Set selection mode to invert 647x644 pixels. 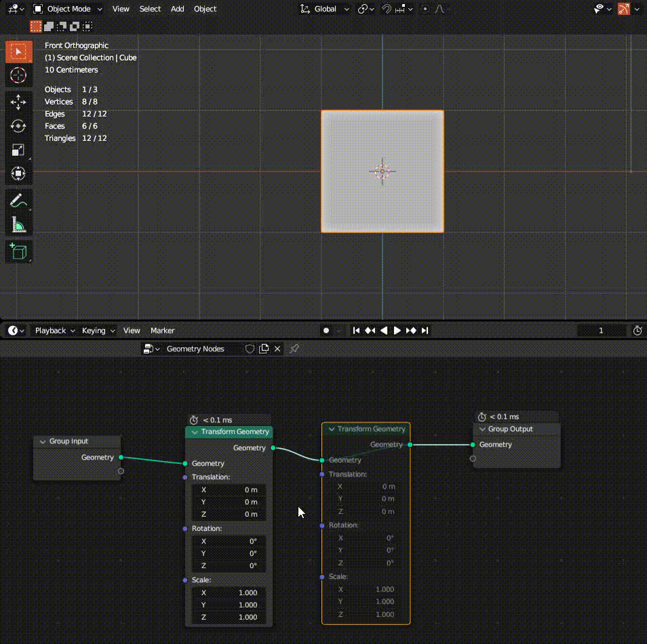[x=75, y=26]
